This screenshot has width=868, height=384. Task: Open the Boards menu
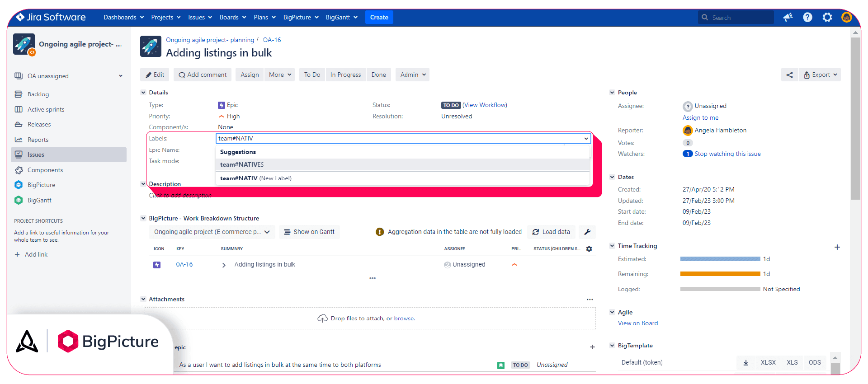pos(233,17)
